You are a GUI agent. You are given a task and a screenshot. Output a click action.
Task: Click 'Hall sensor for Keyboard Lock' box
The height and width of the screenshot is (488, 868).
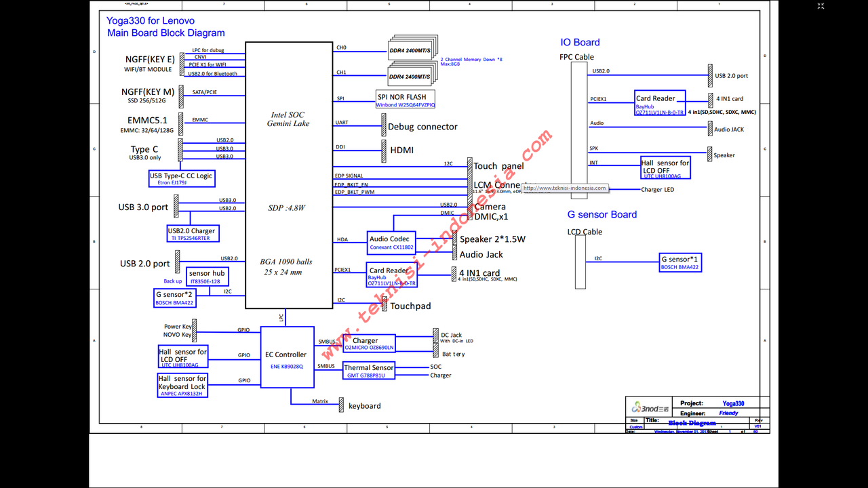(x=182, y=385)
